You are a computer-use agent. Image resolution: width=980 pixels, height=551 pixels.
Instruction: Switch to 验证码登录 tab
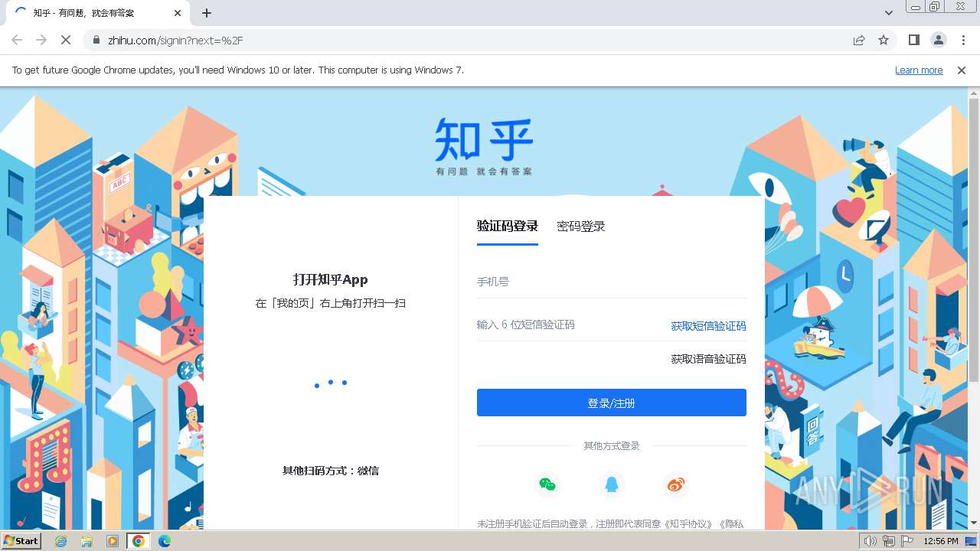click(508, 226)
